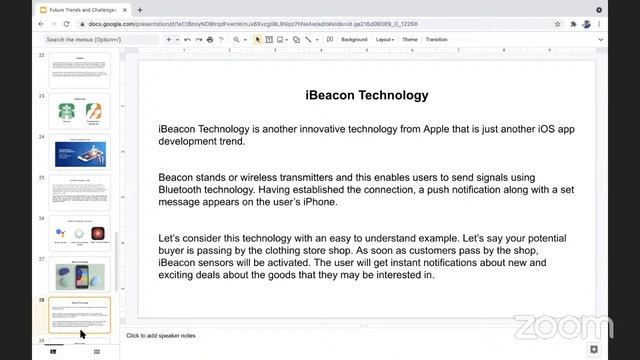
Task: Click the browser settings icon at top right
Action: [599, 10]
